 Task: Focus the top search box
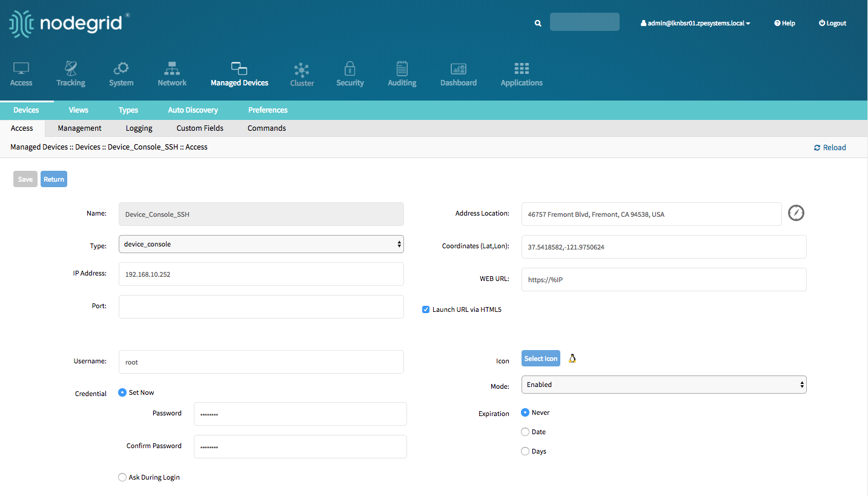click(585, 22)
